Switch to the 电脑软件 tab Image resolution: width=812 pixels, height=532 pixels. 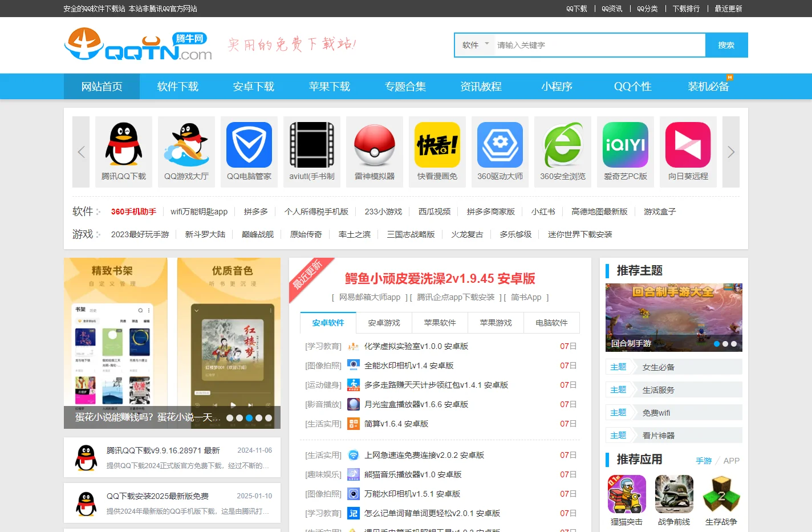(551, 323)
